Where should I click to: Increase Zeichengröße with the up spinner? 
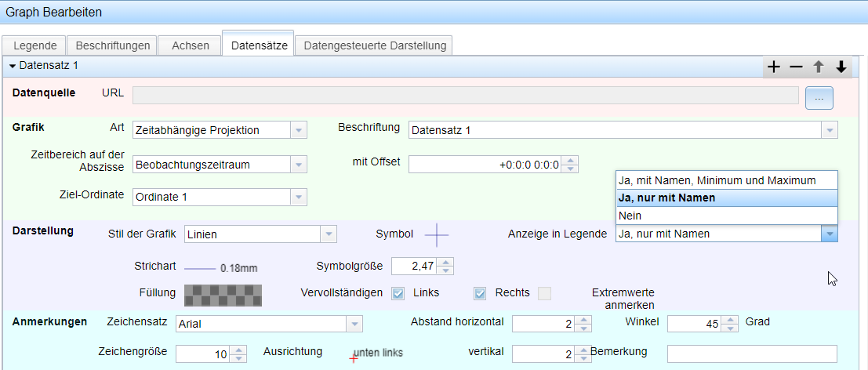point(238,350)
